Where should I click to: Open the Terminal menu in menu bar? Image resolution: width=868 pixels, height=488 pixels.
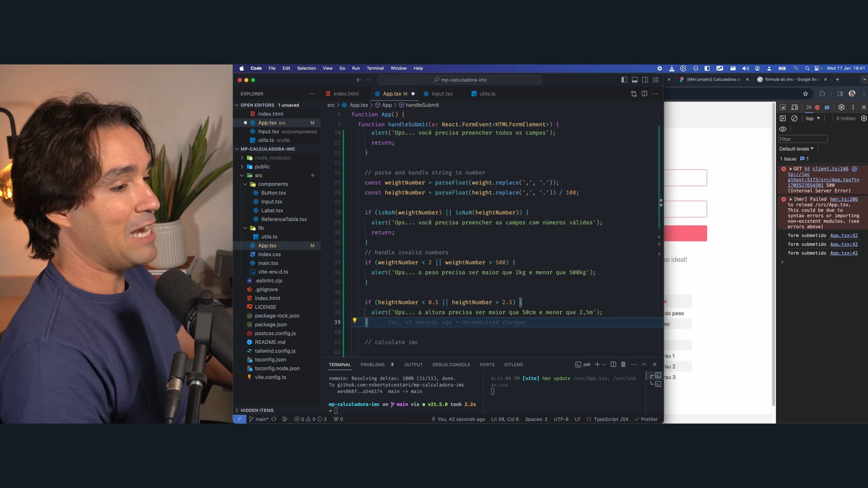(375, 68)
